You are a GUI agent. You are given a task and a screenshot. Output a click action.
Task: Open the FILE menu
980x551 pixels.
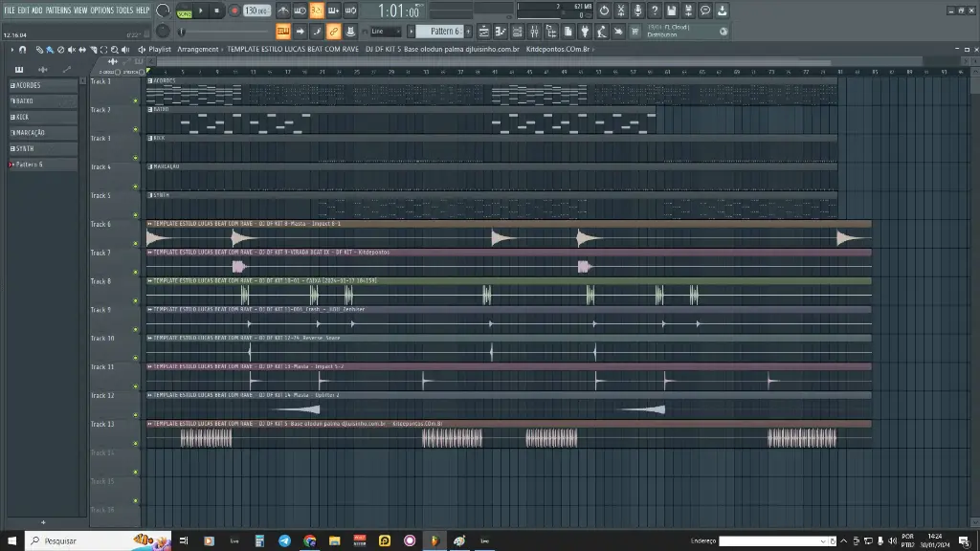coord(10,11)
